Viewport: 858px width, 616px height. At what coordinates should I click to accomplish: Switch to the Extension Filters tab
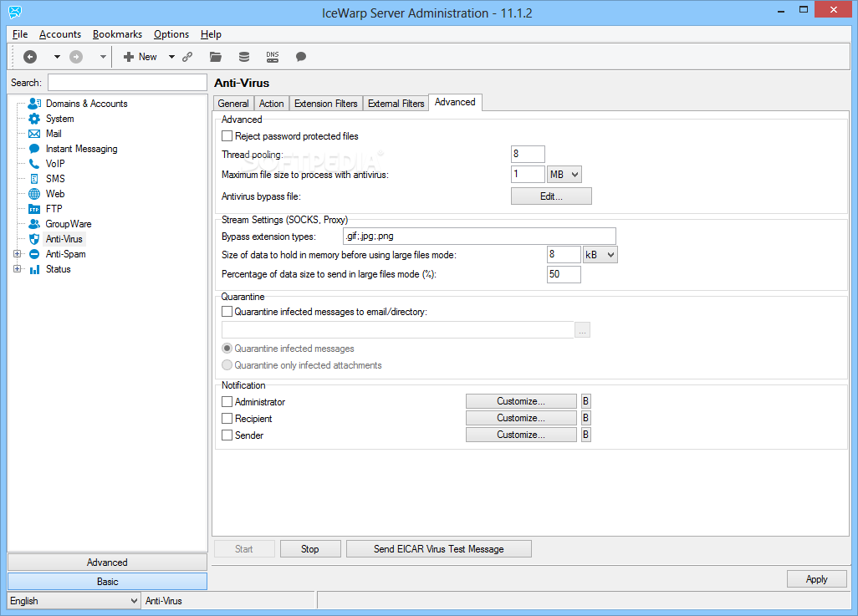click(x=325, y=104)
